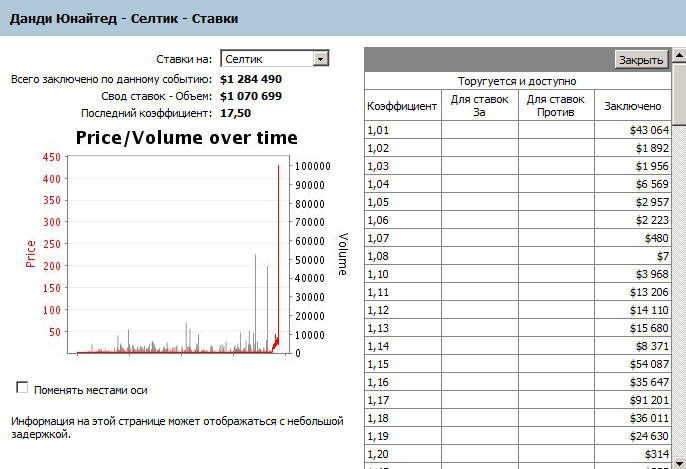Click the $3 968 amount cell
Screen dimensions: 686x469
(633, 273)
